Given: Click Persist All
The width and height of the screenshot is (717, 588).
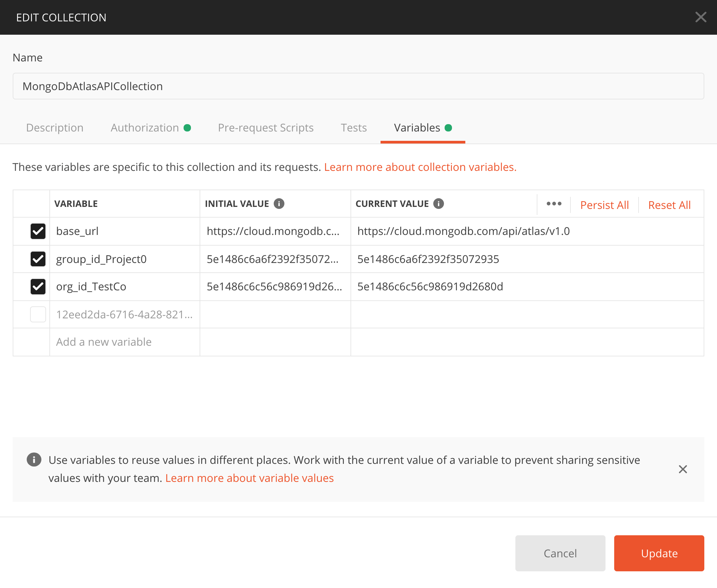Looking at the screenshot, I should (604, 205).
